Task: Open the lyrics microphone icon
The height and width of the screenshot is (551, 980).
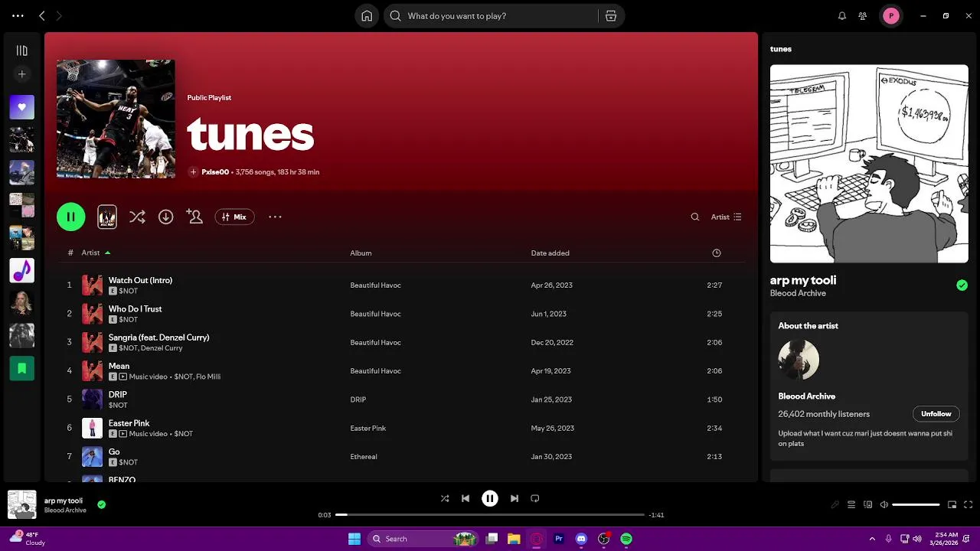Action: click(835, 504)
